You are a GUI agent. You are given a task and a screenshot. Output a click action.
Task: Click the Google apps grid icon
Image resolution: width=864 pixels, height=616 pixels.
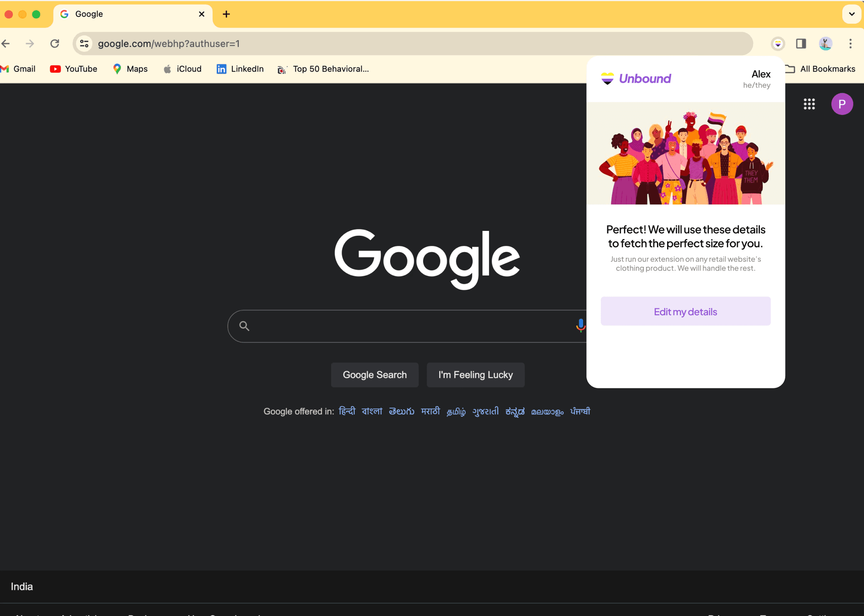pos(809,104)
